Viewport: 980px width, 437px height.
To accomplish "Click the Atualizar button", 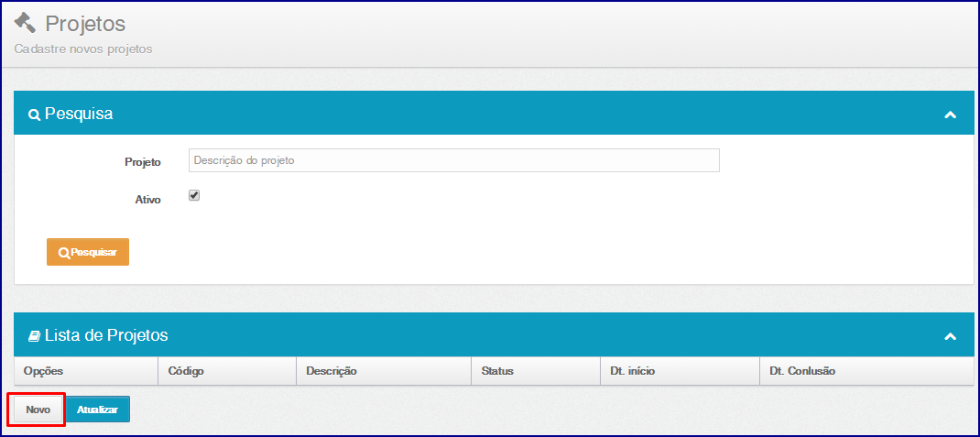I will point(97,410).
